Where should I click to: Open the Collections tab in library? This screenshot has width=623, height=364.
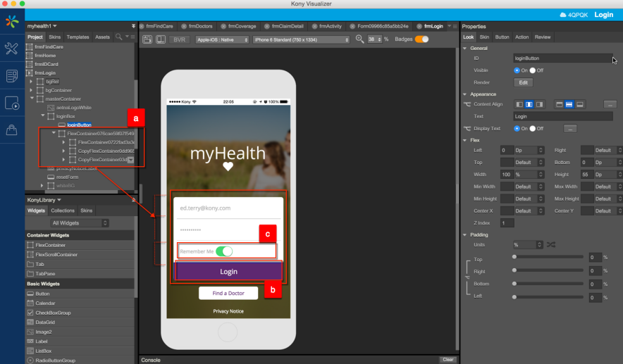pos(63,211)
